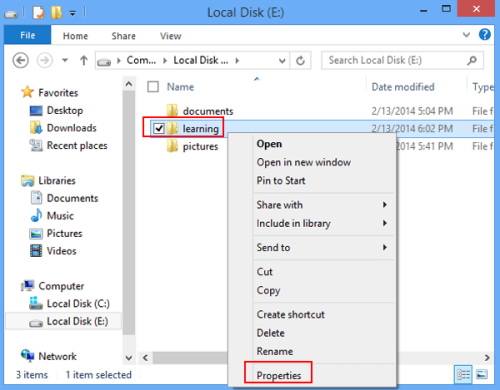Image resolution: width=500 pixels, height=390 pixels.
Task: Click Favorites in the navigation pane
Action: (x=58, y=93)
